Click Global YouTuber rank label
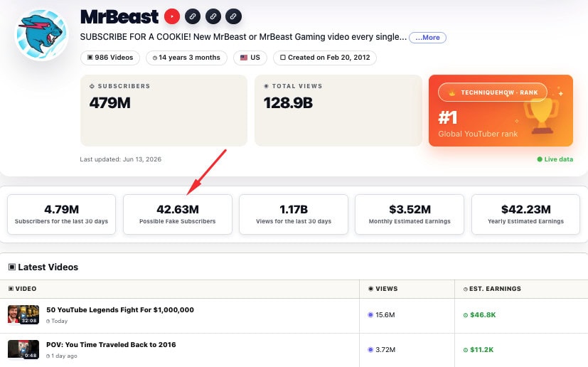This screenshot has height=367, width=588. pos(478,134)
